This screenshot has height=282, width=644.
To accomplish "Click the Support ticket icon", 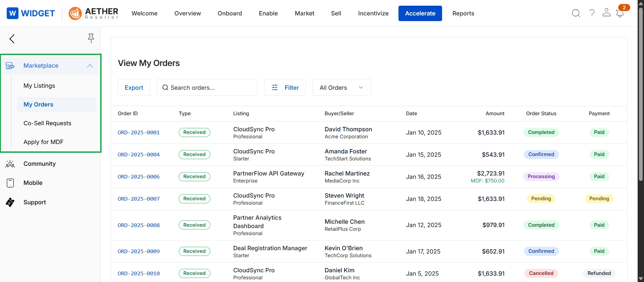I will pyautogui.click(x=10, y=202).
